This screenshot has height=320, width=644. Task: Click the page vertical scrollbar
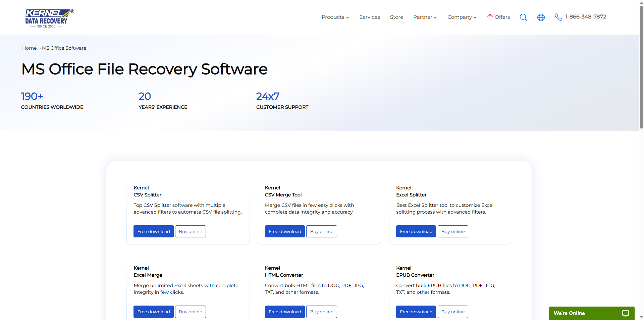click(641, 67)
